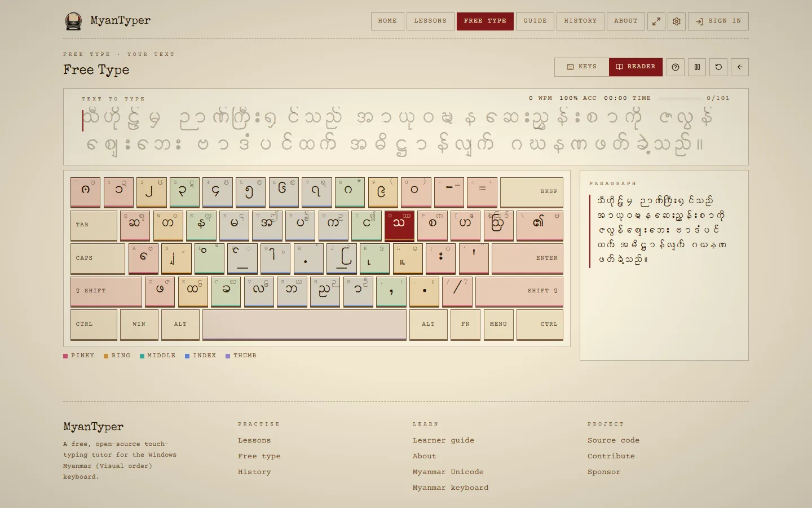Open the footer Myanmar Unicode link

click(x=448, y=472)
